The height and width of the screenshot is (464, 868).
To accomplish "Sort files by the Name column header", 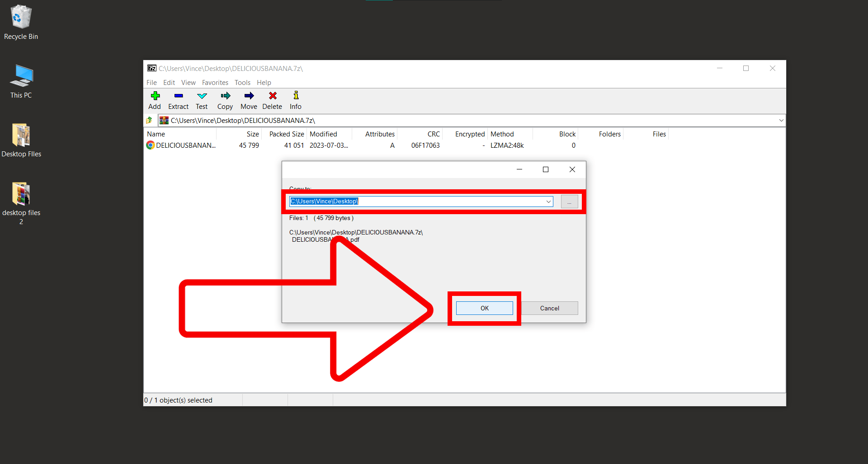I will [156, 134].
